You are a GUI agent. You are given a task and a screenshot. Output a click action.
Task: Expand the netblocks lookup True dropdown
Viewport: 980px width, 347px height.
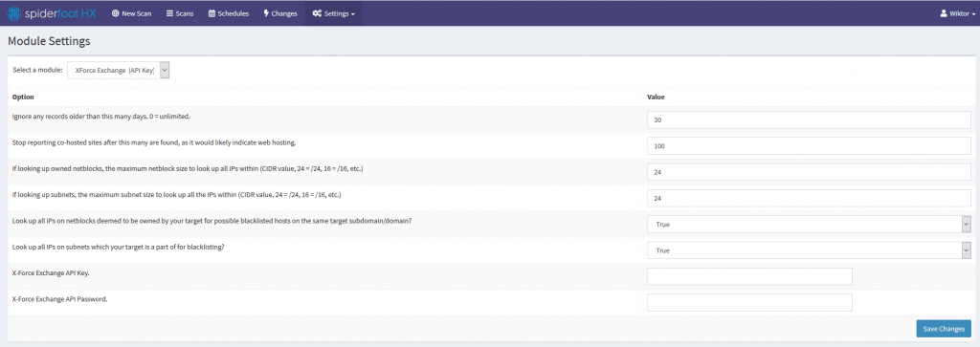809,224
